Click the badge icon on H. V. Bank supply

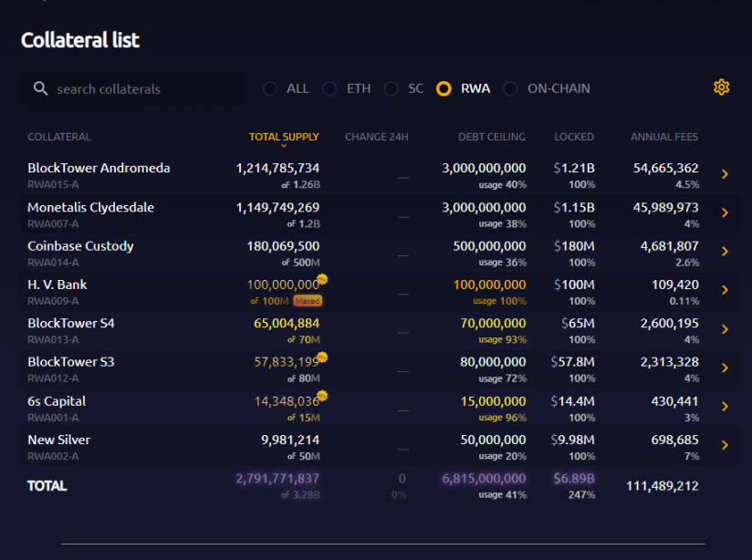[322, 279]
